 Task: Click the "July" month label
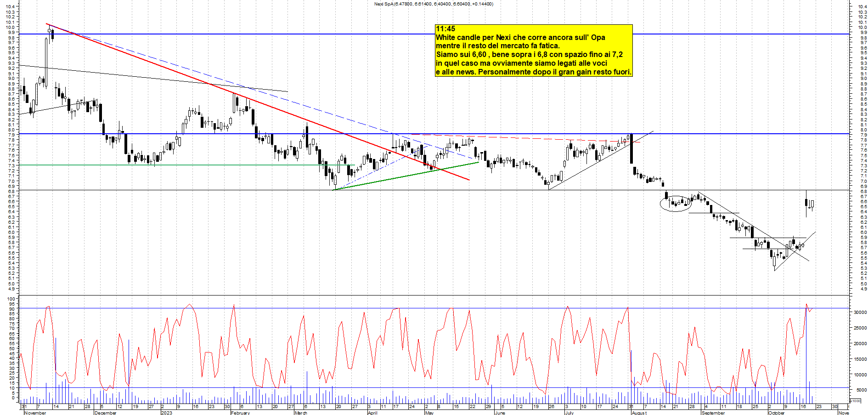pyautogui.click(x=569, y=413)
